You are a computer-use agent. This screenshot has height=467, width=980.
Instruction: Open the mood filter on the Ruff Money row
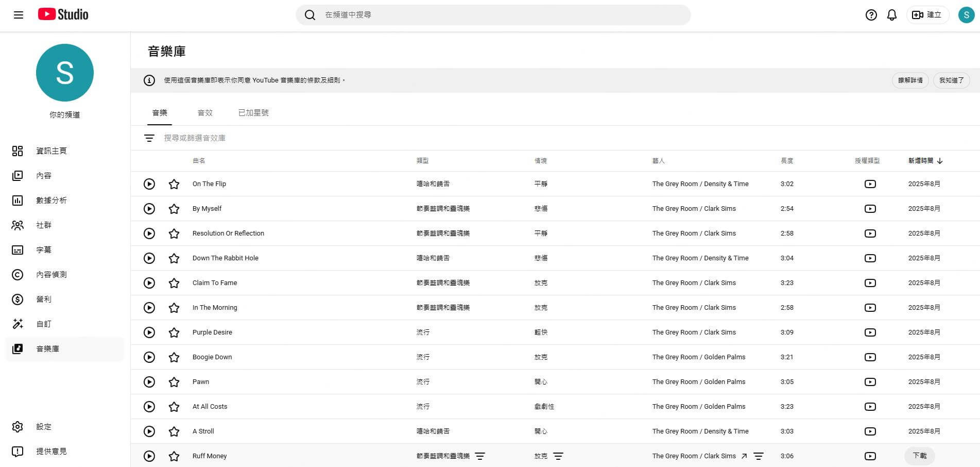click(558, 456)
